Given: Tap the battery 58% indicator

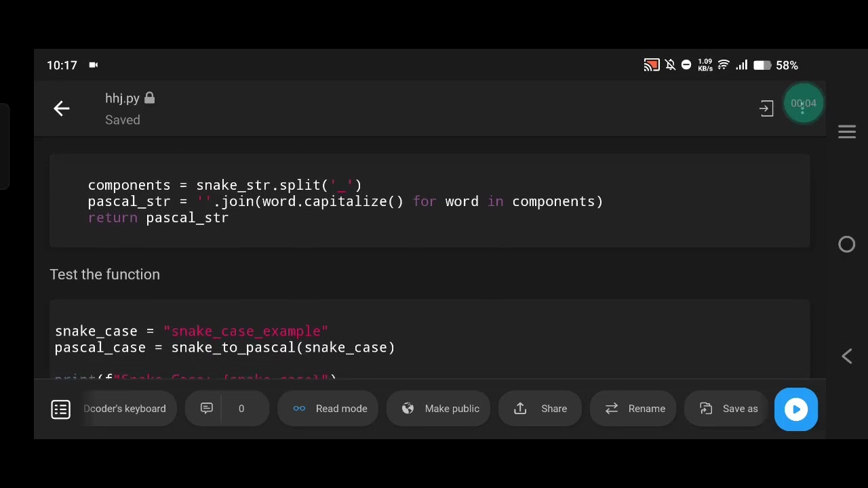Looking at the screenshot, I should (x=776, y=65).
